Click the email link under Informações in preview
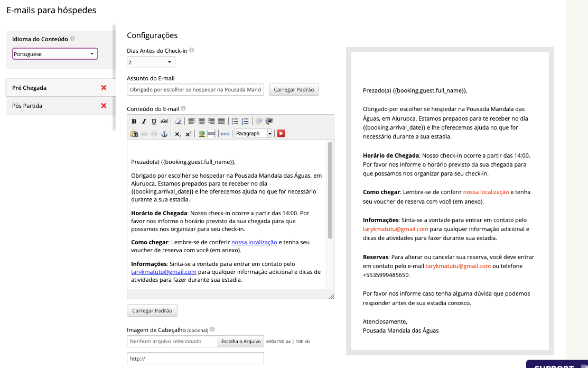The height and width of the screenshot is (368, 588). tap(395, 229)
